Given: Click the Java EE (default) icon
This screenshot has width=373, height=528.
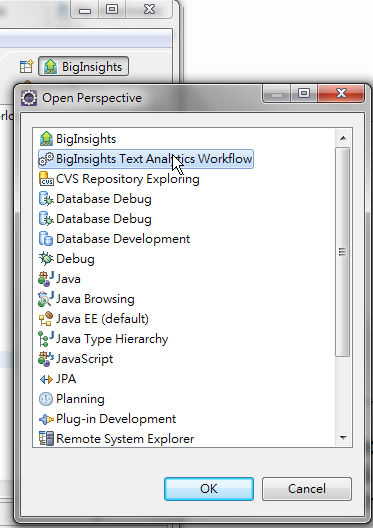Looking at the screenshot, I should click(x=46, y=319).
